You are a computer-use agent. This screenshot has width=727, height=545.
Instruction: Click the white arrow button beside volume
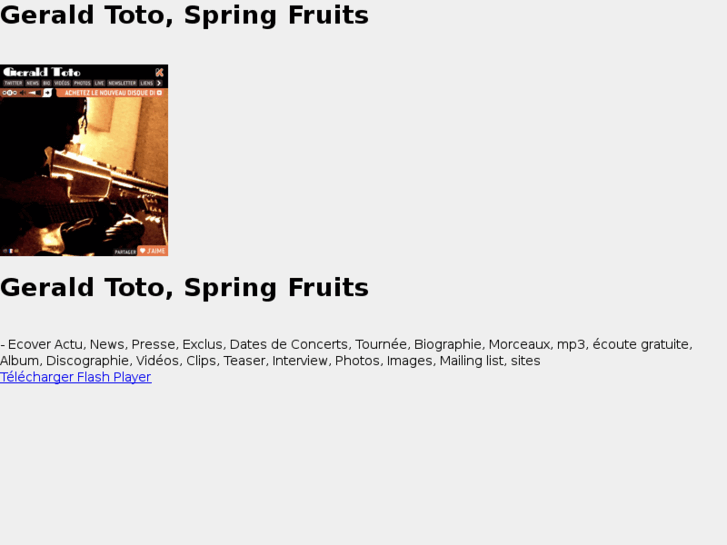[47, 93]
